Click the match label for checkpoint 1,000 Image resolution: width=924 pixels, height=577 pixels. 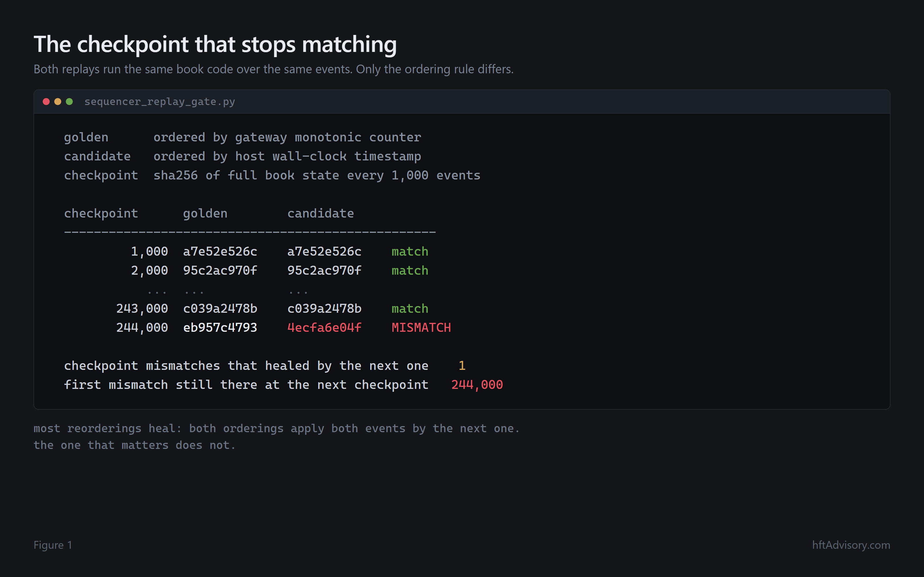tap(410, 252)
